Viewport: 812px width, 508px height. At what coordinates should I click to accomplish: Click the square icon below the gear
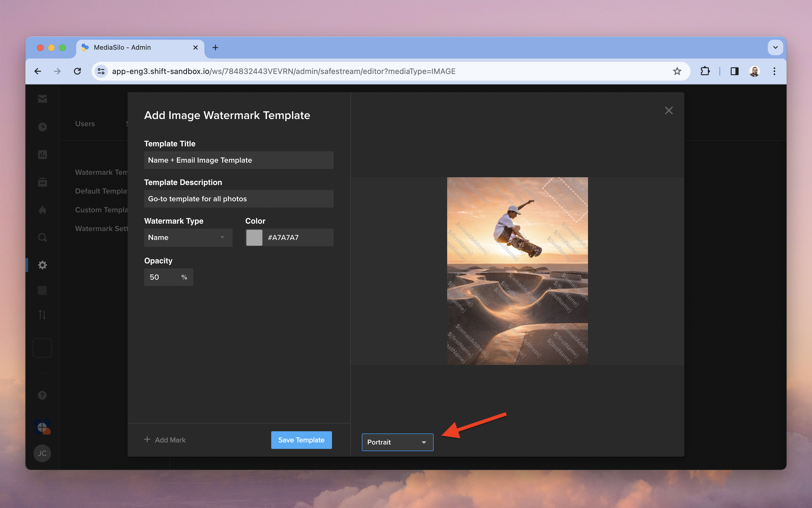42,290
